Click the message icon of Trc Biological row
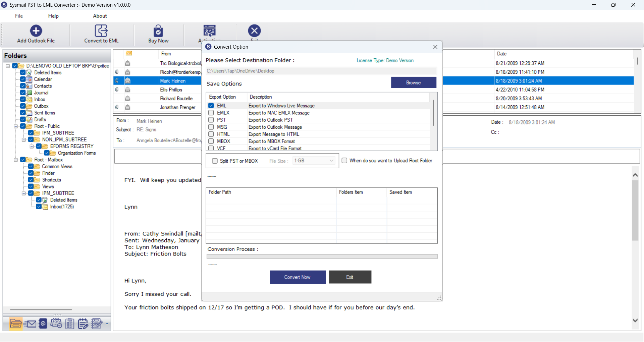The height and width of the screenshot is (342, 644). tap(127, 63)
